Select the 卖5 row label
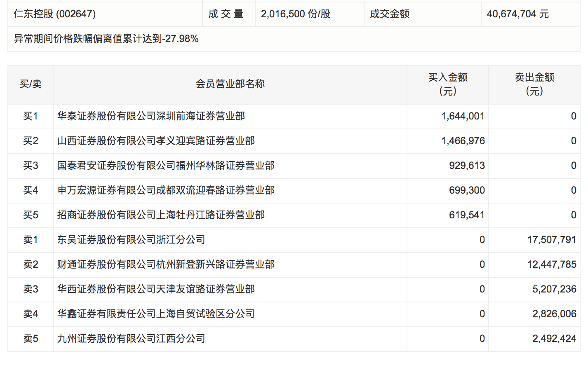This screenshot has width=588, height=365. pyautogui.click(x=31, y=339)
